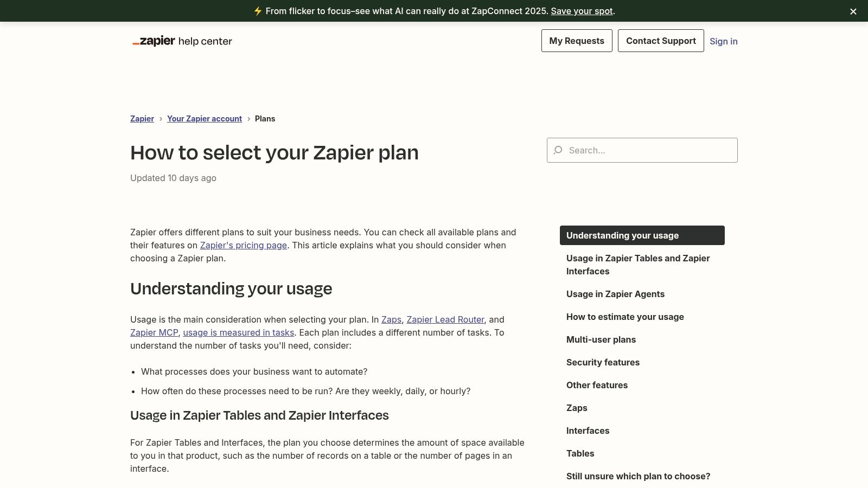This screenshot has width=868, height=488.
Task: Open My Requests
Action: coord(577,41)
